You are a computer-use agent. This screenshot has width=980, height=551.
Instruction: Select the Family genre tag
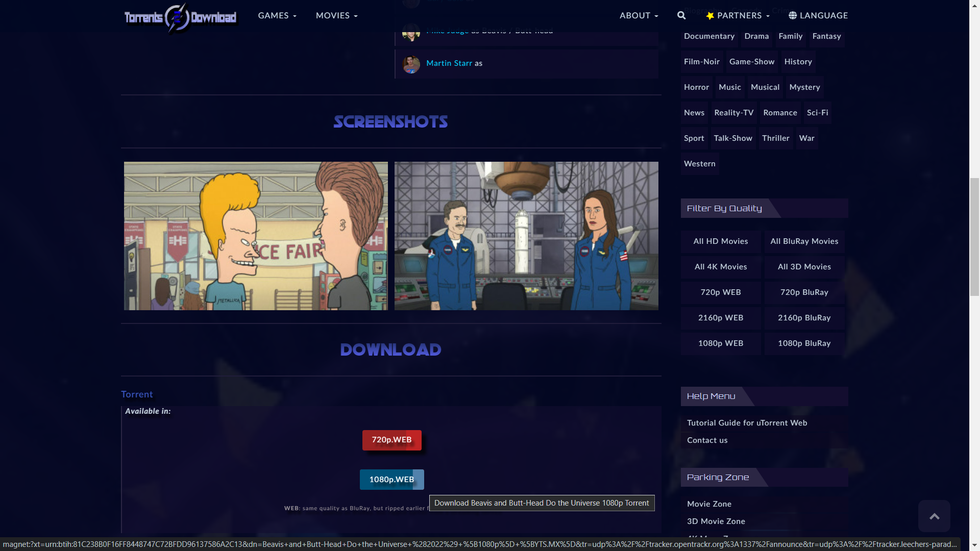coord(791,36)
